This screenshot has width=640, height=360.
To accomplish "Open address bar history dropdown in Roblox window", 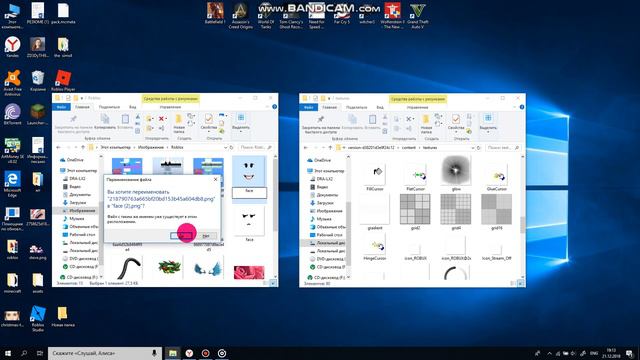I will pos(225,147).
